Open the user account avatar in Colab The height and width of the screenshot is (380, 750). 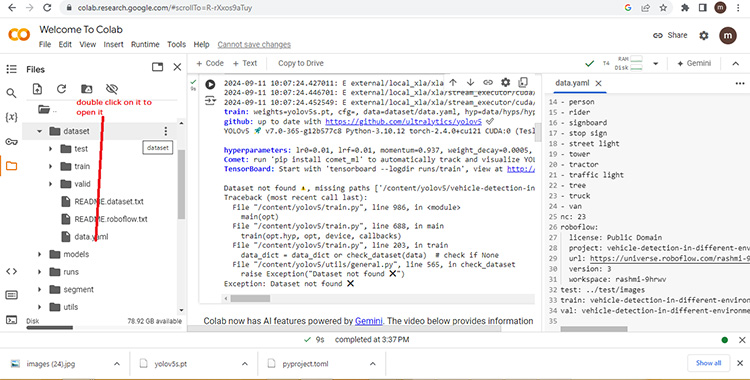728,35
